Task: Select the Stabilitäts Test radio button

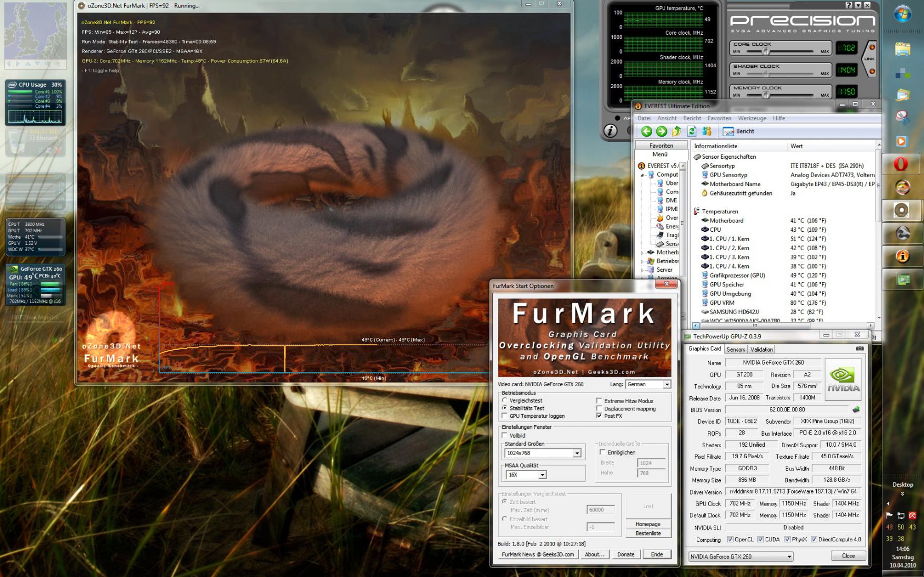Action: click(x=505, y=408)
